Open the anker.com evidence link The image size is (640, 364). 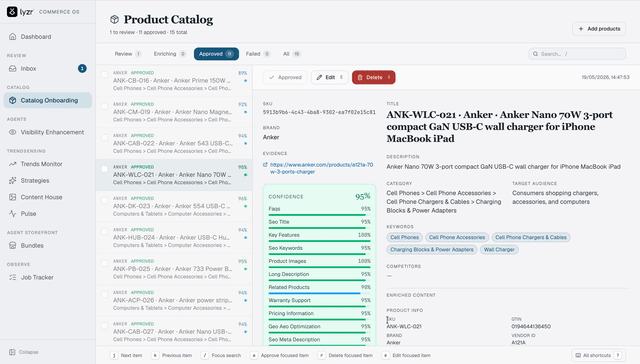pyautogui.click(x=322, y=169)
